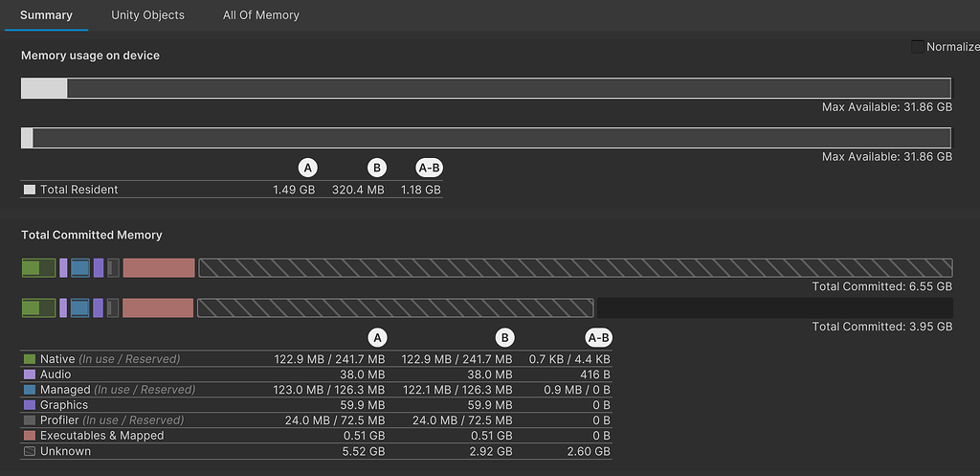The height and width of the screenshot is (476, 980).
Task: Switch to the Summary tab
Action: pyautogui.click(x=46, y=15)
